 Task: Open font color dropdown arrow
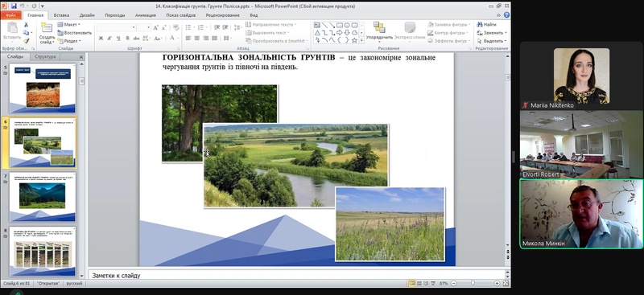[x=177, y=38]
